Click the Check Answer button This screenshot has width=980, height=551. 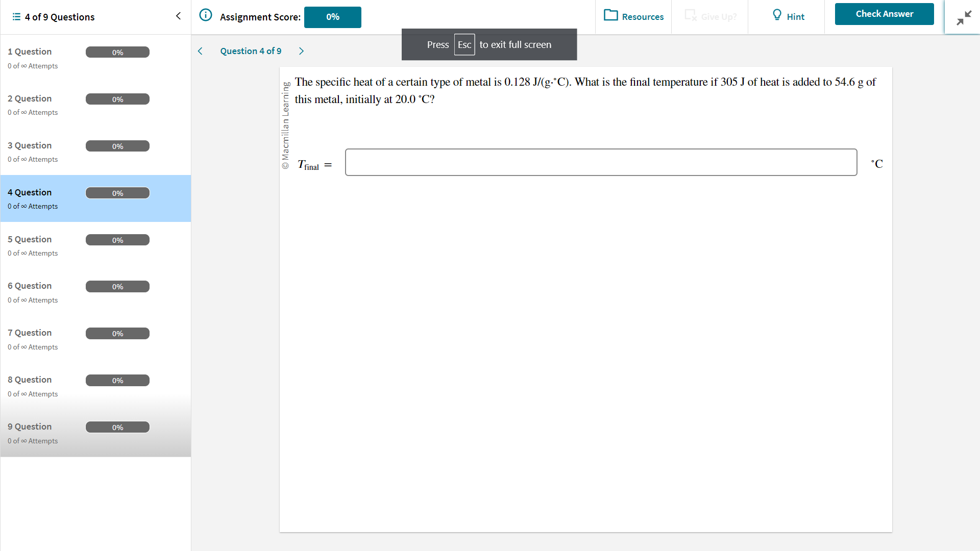coord(885,13)
